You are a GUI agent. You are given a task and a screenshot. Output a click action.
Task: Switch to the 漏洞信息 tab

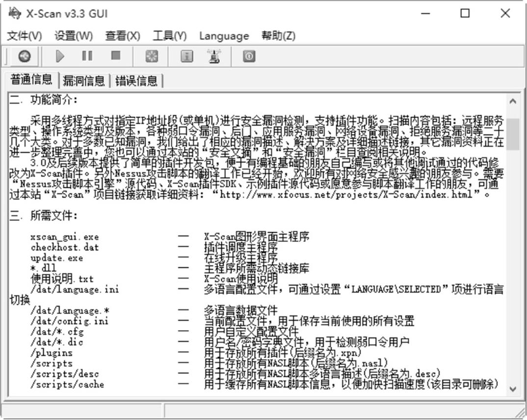pos(83,81)
